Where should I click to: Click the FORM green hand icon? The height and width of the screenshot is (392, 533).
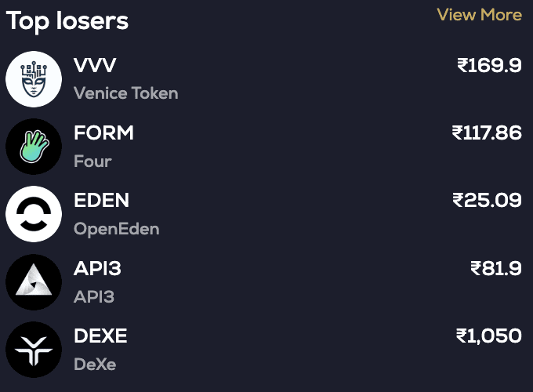pyautogui.click(x=34, y=147)
